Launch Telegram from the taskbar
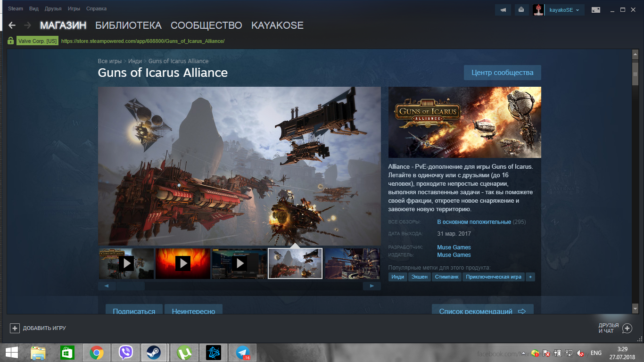644x362 pixels. [x=243, y=352]
